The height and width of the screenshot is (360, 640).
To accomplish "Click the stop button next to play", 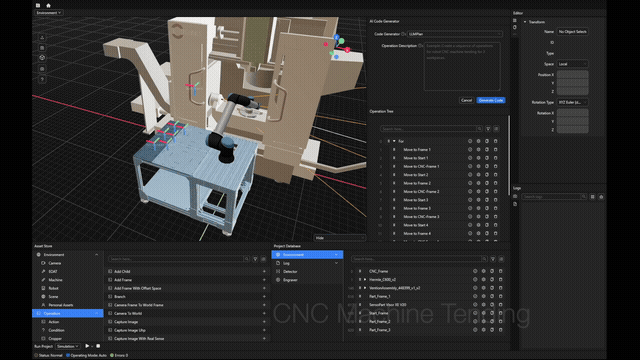I will point(98,346).
